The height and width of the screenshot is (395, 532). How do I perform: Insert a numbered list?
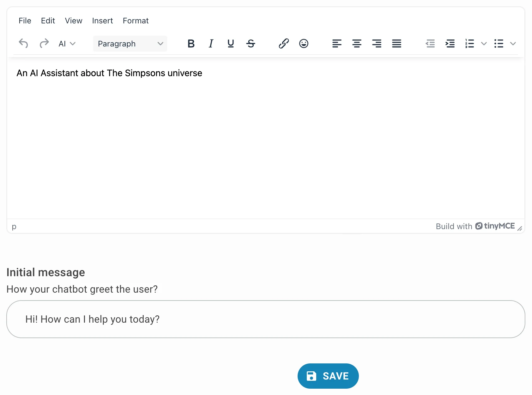(470, 44)
